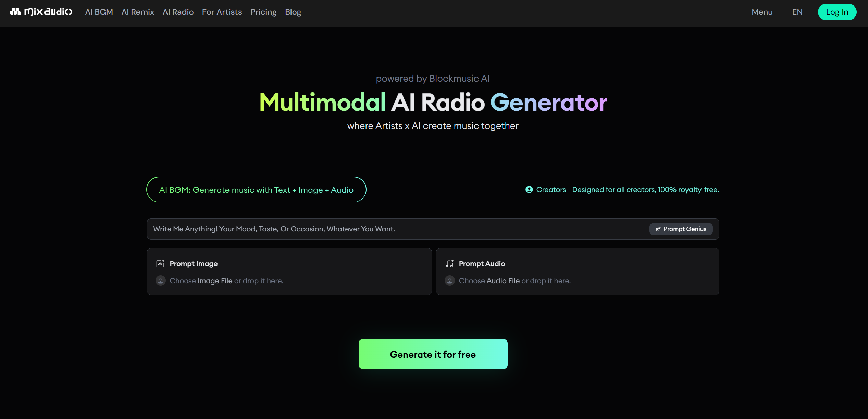Open the AI Radio page
The height and width of the screenshot is (419, 868).
point(178,12)
